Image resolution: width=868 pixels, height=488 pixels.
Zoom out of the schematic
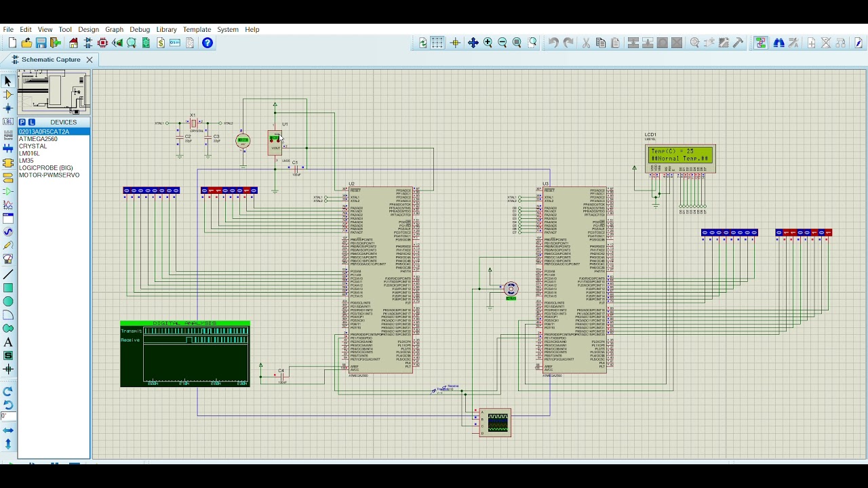pos(502,43)
